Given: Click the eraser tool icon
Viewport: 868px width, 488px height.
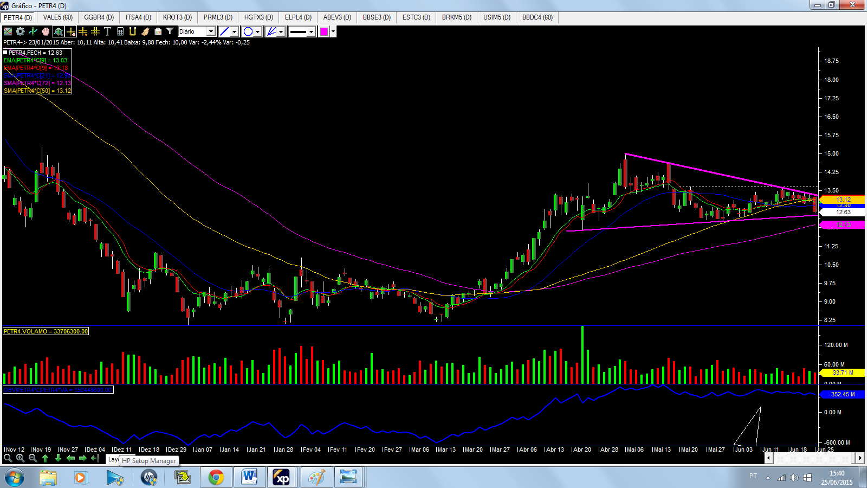Looking at the screenshot, I should [145, 31].
